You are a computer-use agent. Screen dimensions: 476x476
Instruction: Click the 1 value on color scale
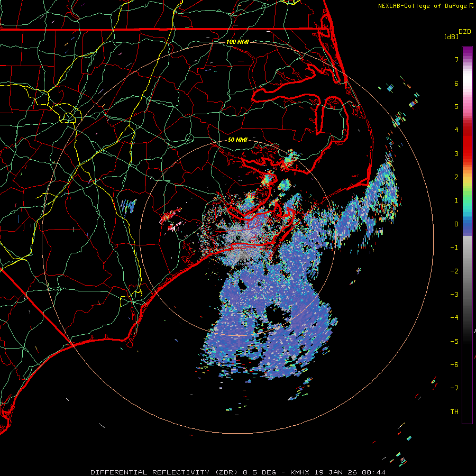pyautogui.click(x=456, y=200)
